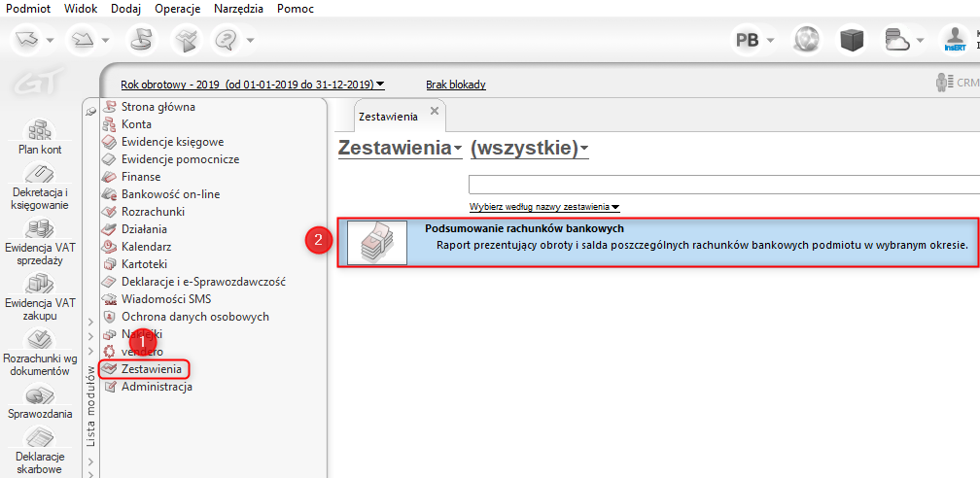The width and height of the screenshot is (980, 478).
Task: Click the Ochrona danych osobowych shield icon
Action: tap(110, 317)
